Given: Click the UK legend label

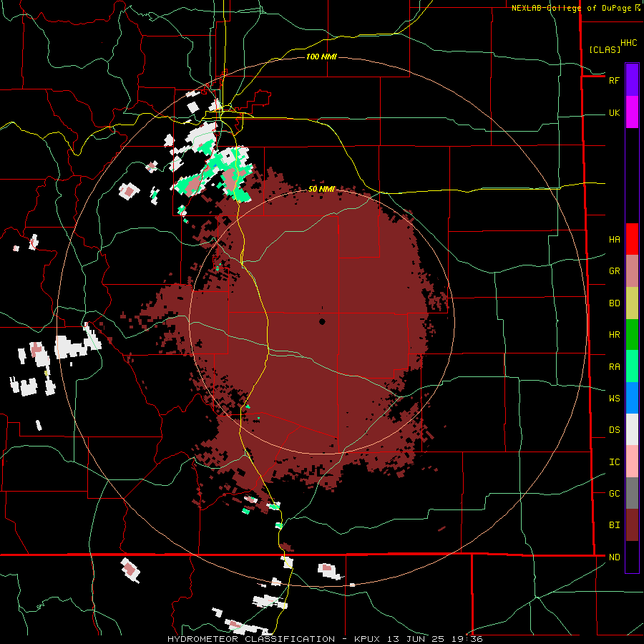Looking at the screenshot, I should click(615, 112).
